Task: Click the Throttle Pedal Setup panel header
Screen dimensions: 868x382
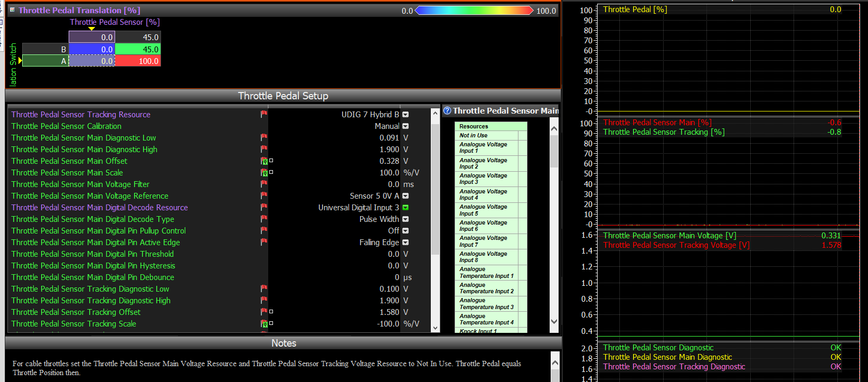Action: click(283, 96)
